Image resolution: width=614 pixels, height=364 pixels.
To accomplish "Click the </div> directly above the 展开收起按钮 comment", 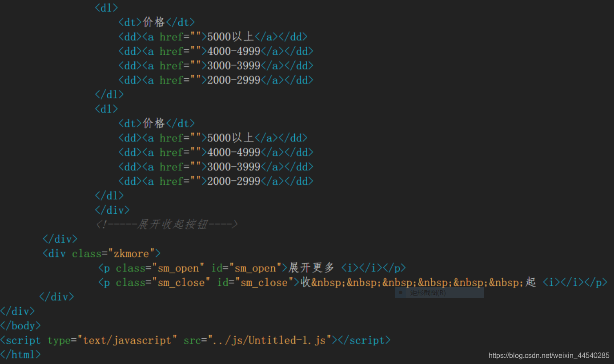I will tap(112, 210).
